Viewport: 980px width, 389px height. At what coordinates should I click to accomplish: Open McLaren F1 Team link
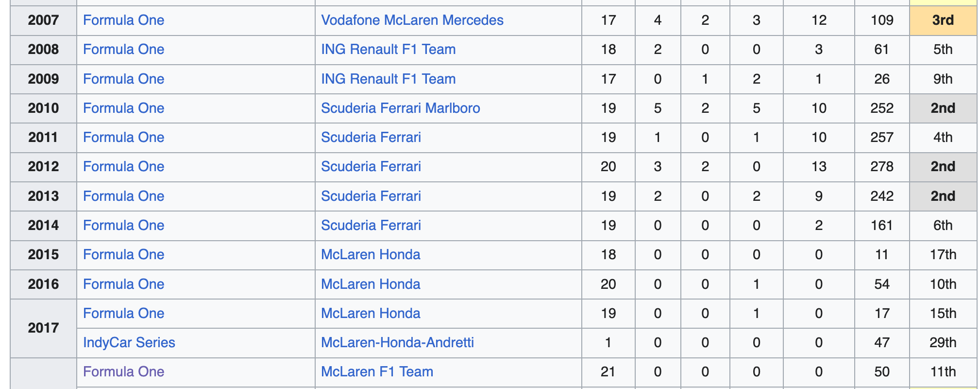pos(377,371)
